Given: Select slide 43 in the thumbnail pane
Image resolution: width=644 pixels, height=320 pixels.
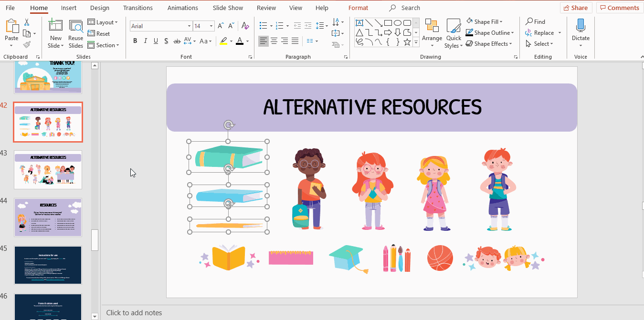Looking at the screenshot, I should tap(48, 169).
